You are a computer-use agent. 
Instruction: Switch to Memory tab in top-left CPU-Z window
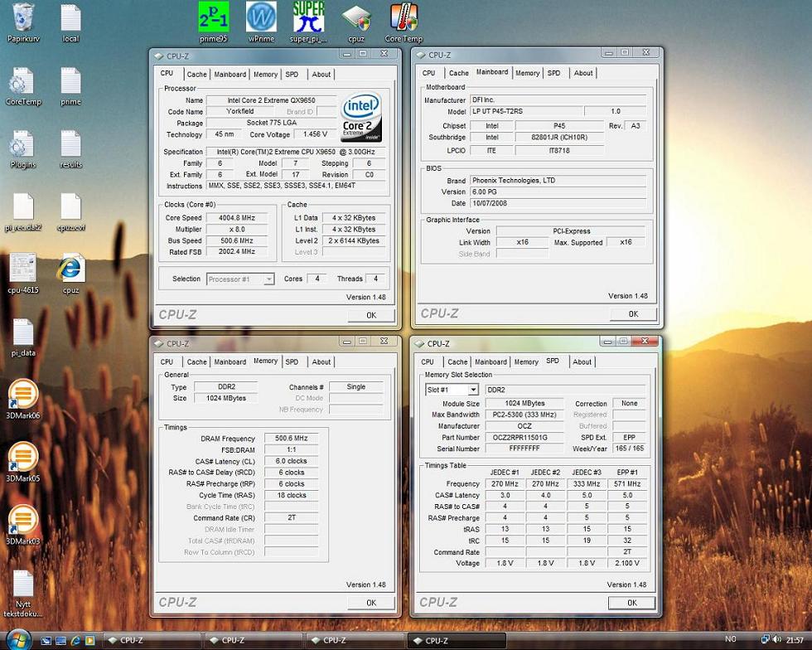(x=265, y=74)
